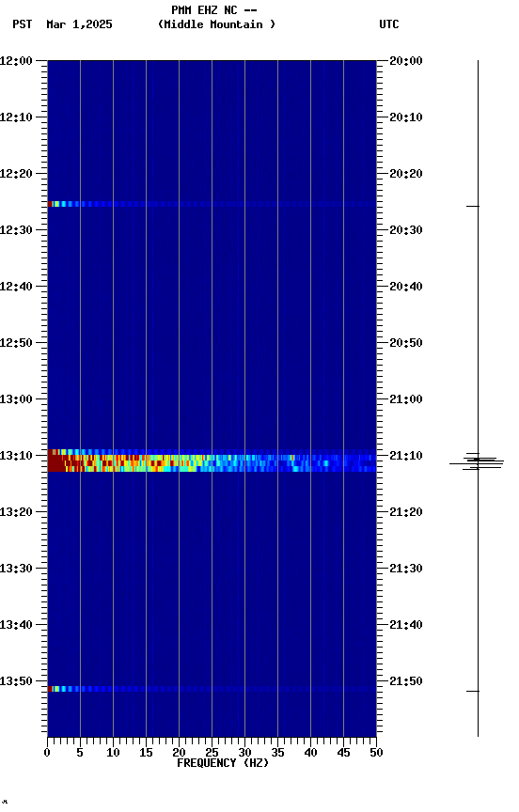Viewport: 519px width, 812px height.
Task: Click the 20:20 UTC time label
Action: point(406,174)
